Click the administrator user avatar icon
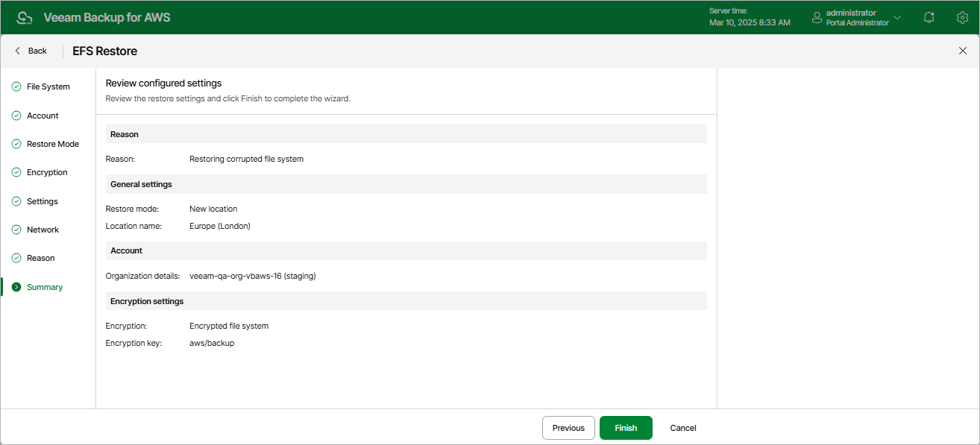This screenshot has width=980, height=445. tap(817, 17)
